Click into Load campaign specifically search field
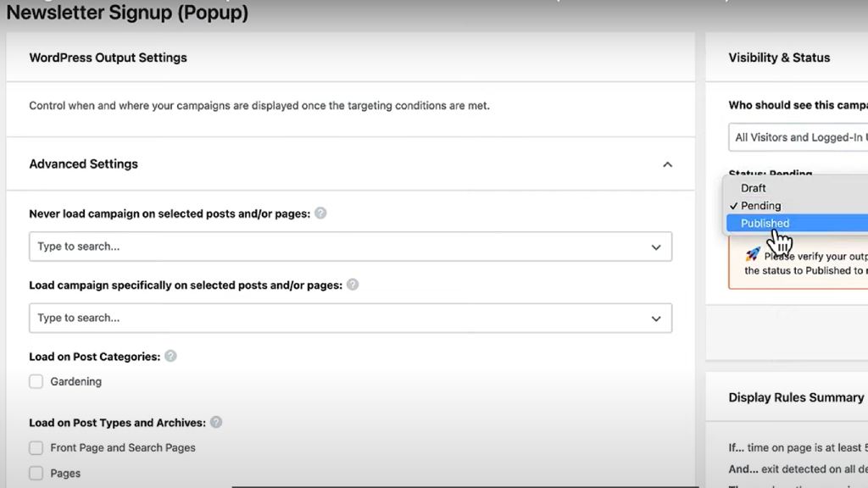 click(350, 318)
